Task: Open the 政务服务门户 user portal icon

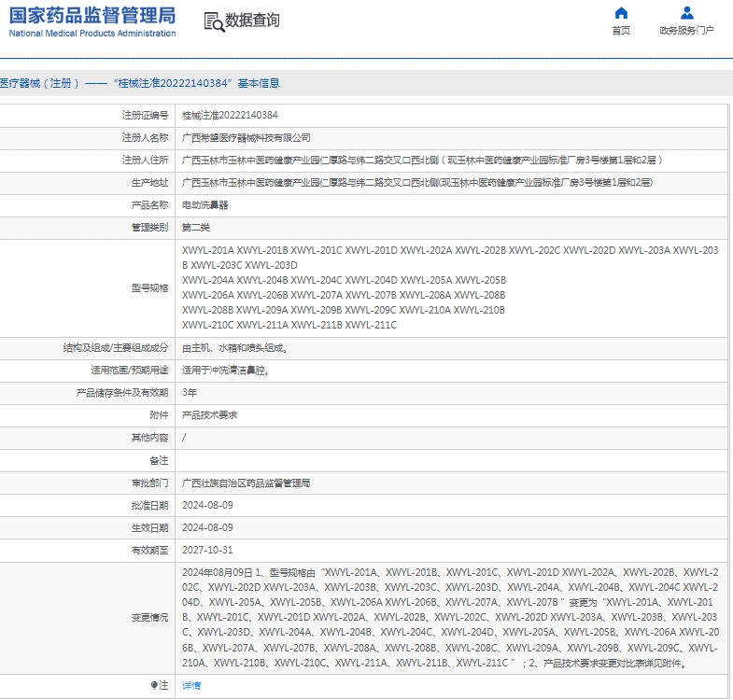Action: click(x=686, y=13)
